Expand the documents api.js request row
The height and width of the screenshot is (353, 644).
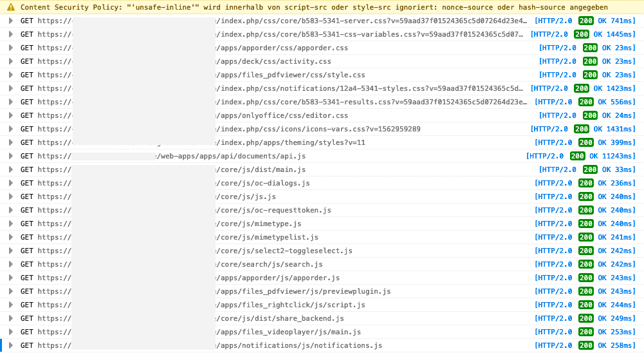11,156
